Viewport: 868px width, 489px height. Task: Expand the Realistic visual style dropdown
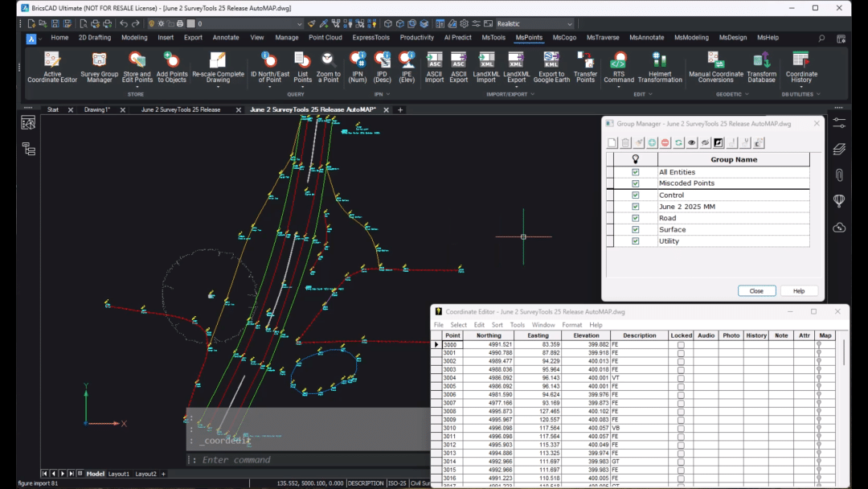pyautogui.click(x=569, y=24)
